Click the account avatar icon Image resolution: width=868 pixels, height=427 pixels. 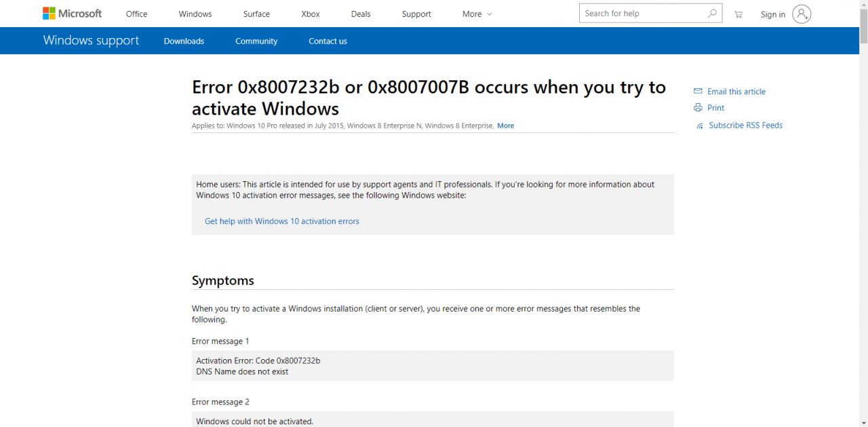pyautogui.click(x=802, y=14)
